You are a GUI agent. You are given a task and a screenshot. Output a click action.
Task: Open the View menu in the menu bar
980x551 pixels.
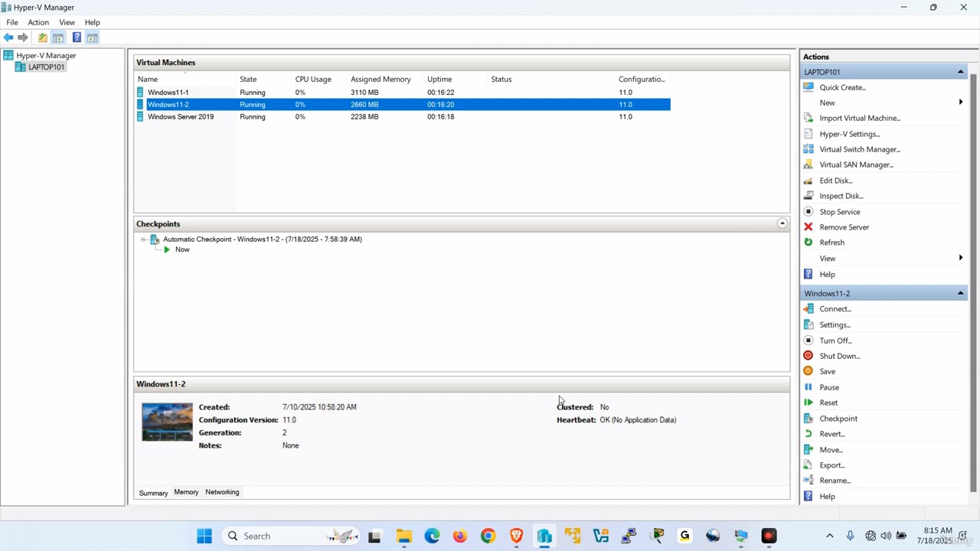67,22
